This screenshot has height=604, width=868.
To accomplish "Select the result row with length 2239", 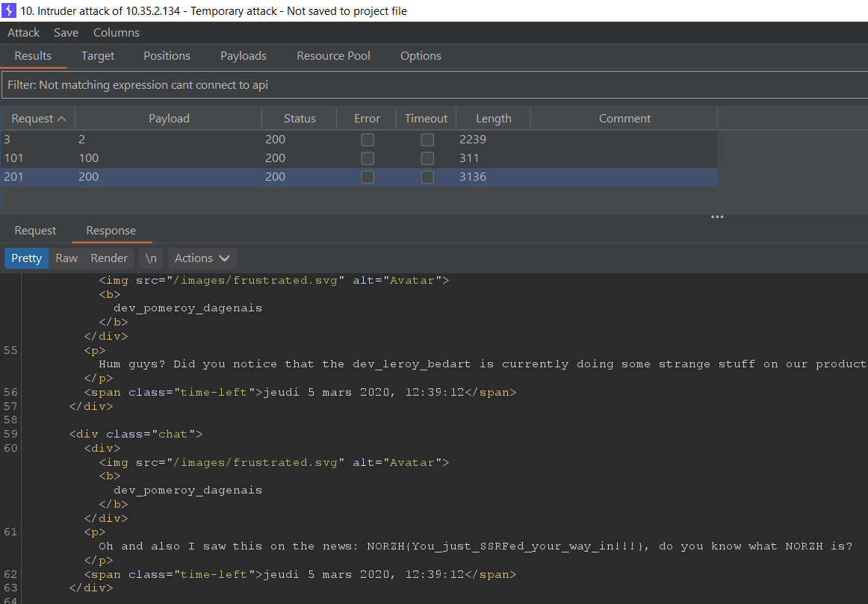I will coord(359,140).
